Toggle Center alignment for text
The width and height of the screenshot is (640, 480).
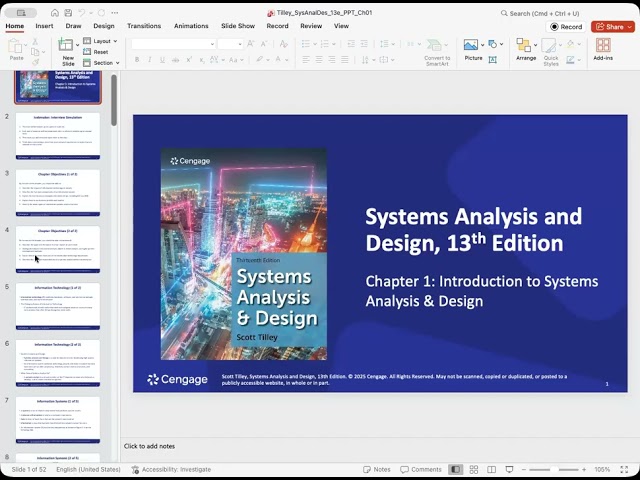[319, 60]
